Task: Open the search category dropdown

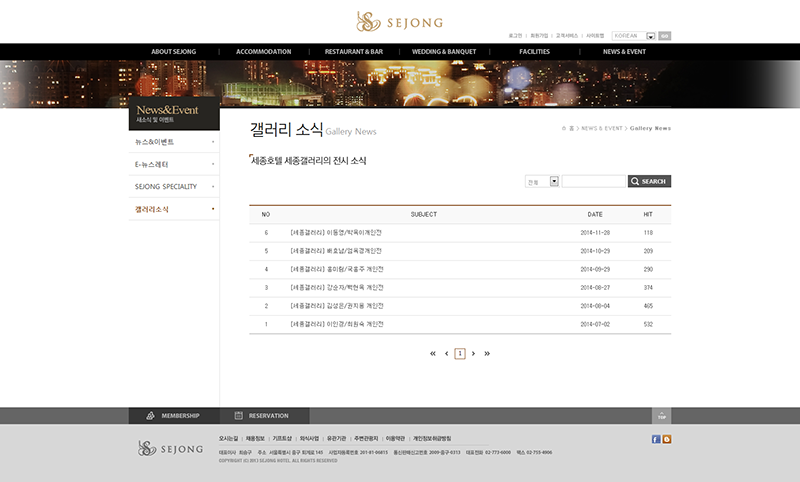Action: 542,181
